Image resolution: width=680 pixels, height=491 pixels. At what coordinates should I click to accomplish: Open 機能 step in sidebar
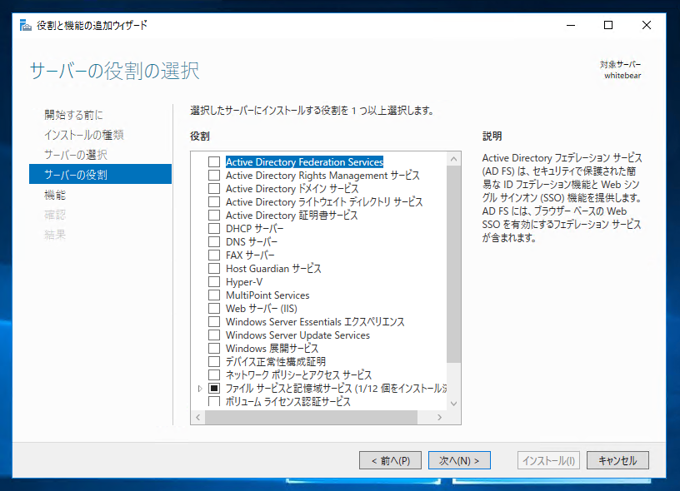click(55, 195)
